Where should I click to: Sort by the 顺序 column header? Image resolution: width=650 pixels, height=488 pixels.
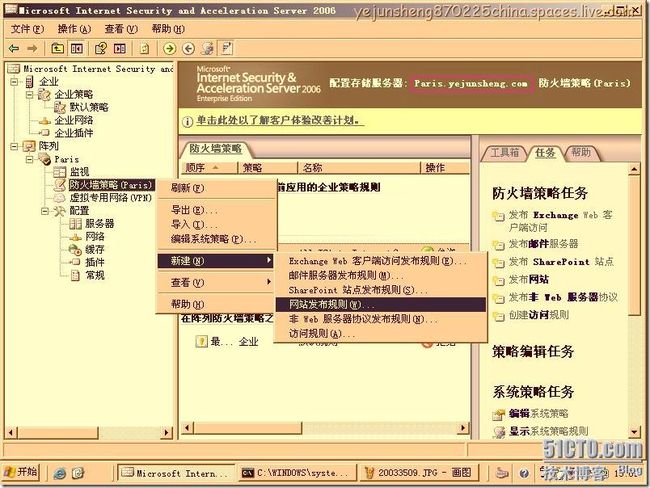209,168
